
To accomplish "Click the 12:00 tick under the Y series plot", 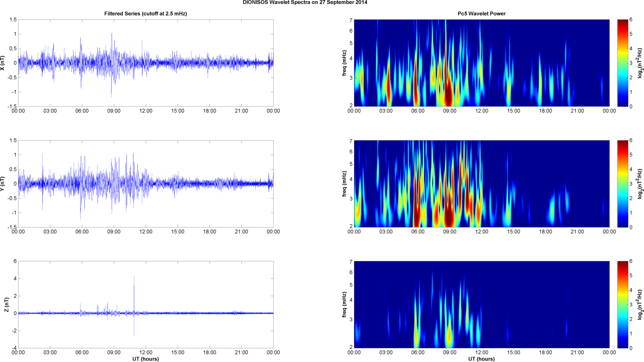I will click(x=146, y=232).
